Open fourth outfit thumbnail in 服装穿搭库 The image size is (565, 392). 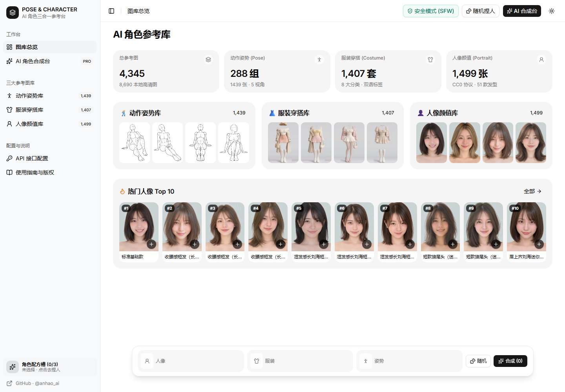tap(382, 143)
